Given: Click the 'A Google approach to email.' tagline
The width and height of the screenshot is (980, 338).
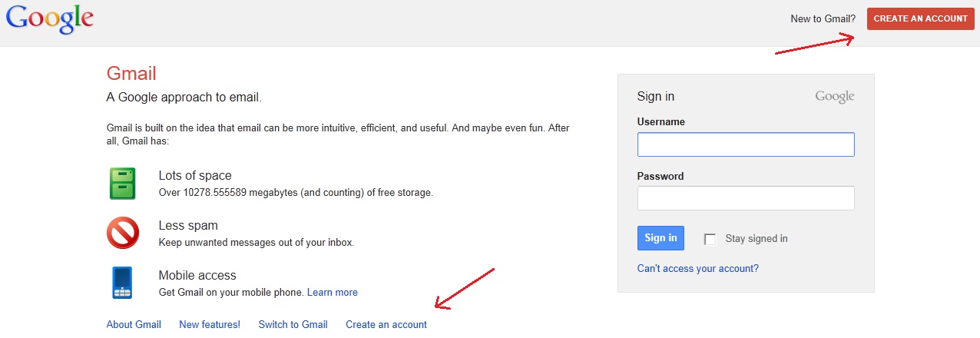Looking at the screenshot, I should [184, 98].
